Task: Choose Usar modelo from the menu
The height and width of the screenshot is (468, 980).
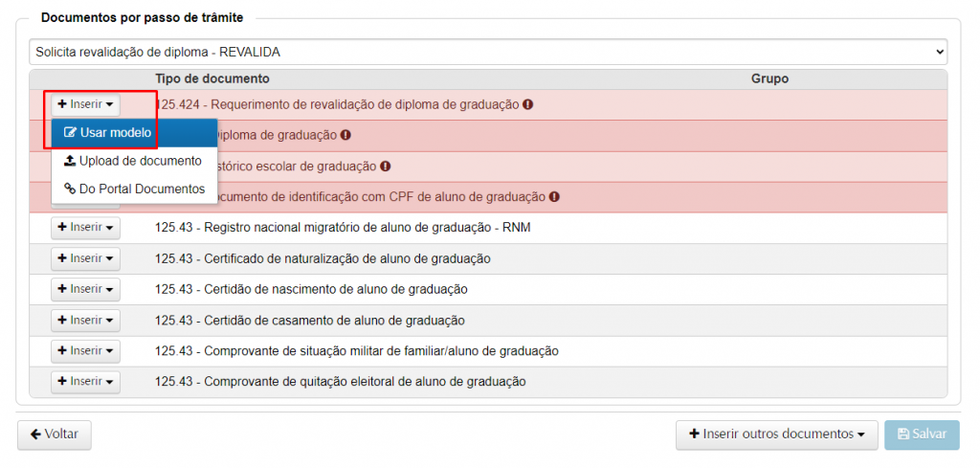Action: click(115, 133)
